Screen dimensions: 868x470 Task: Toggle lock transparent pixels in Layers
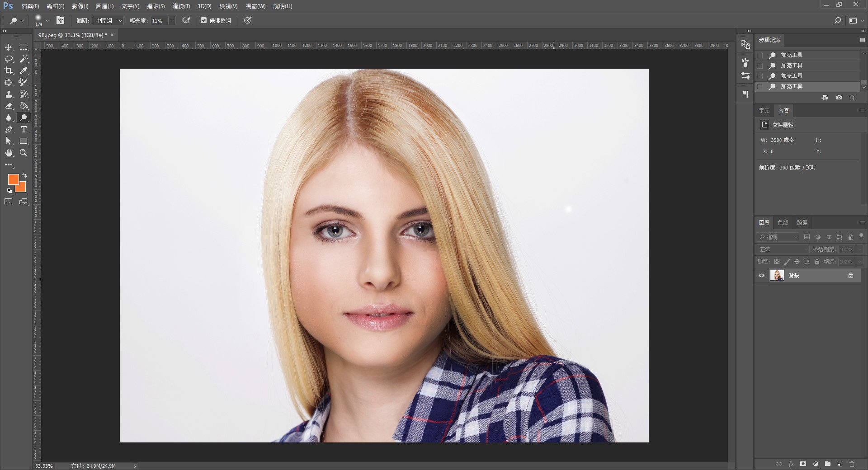click(x=777, y=262)
